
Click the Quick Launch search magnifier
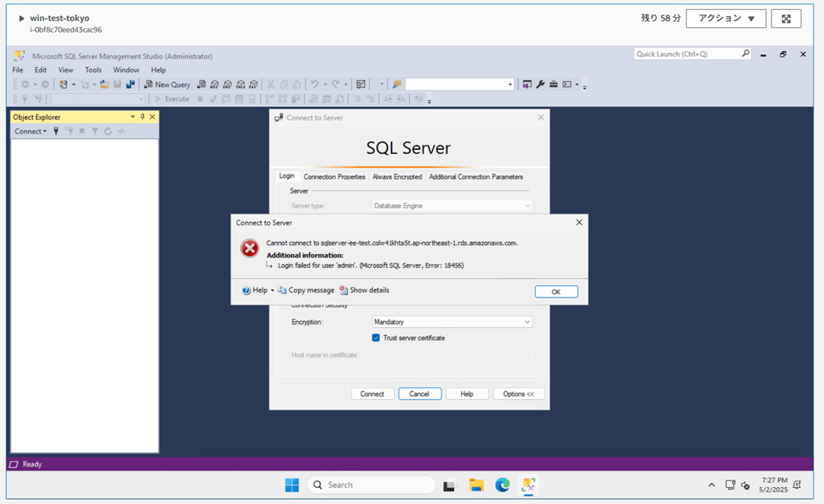coord(746,53)
